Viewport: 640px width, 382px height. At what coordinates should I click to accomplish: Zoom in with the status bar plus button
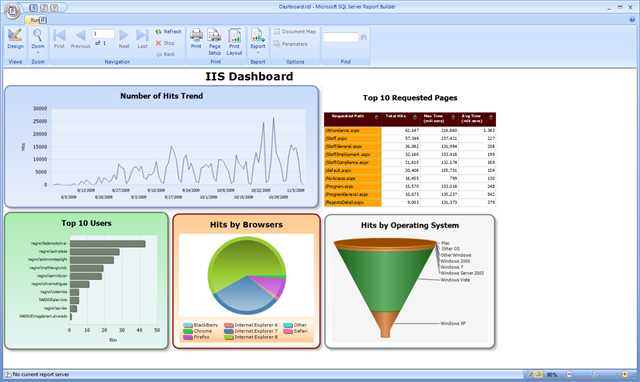click(x=624, y=374)
